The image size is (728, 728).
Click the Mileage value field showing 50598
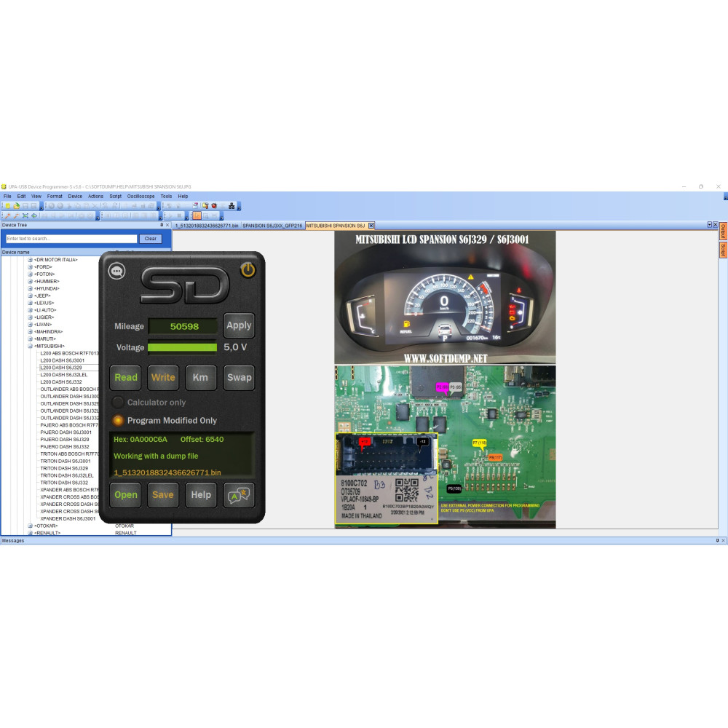click(183, 326)
